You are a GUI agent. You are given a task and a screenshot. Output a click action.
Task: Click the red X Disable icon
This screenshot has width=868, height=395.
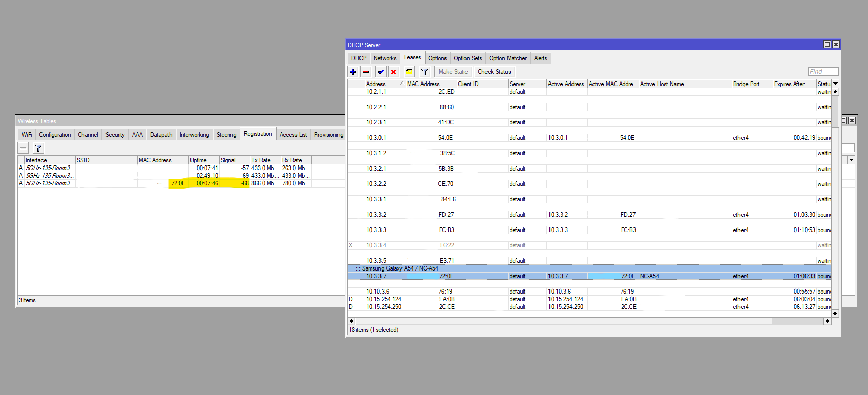click(x=393, y=72)
